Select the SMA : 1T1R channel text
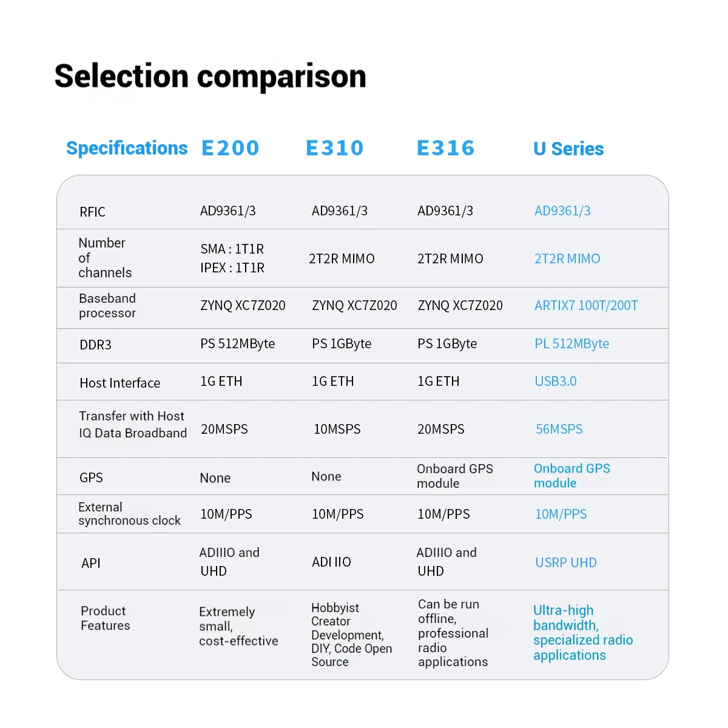Viewport: 728px width, 728px height. tap(232, 249)
